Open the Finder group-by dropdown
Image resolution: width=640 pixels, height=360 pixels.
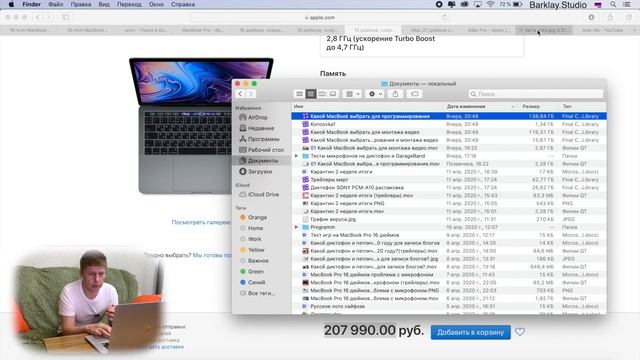[x=353, y=94]
